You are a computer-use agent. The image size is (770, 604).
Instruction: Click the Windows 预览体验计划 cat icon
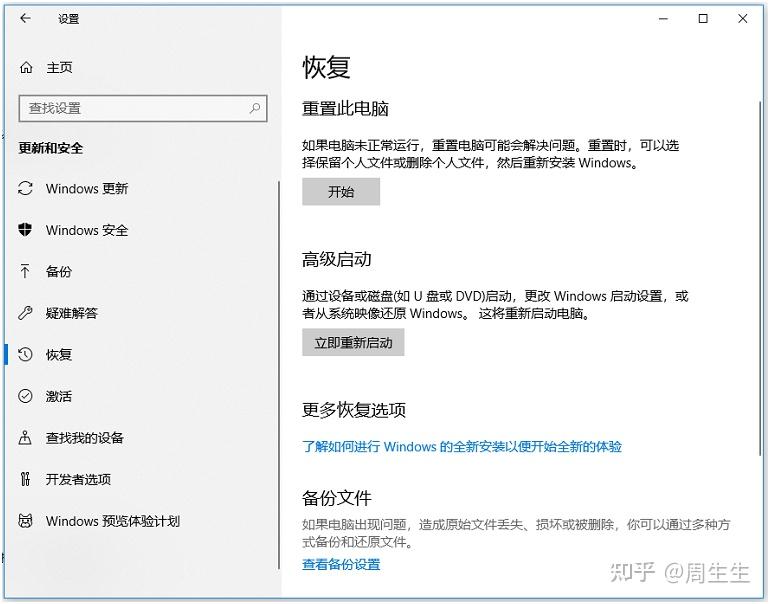pos(25,521)
